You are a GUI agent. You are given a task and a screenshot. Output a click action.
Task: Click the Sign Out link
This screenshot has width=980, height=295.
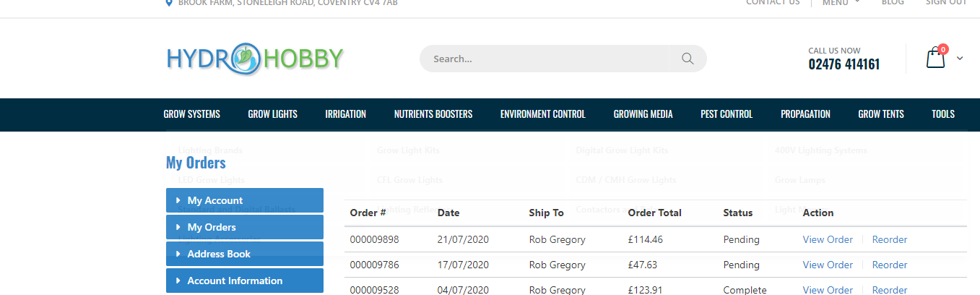[945, 3]
